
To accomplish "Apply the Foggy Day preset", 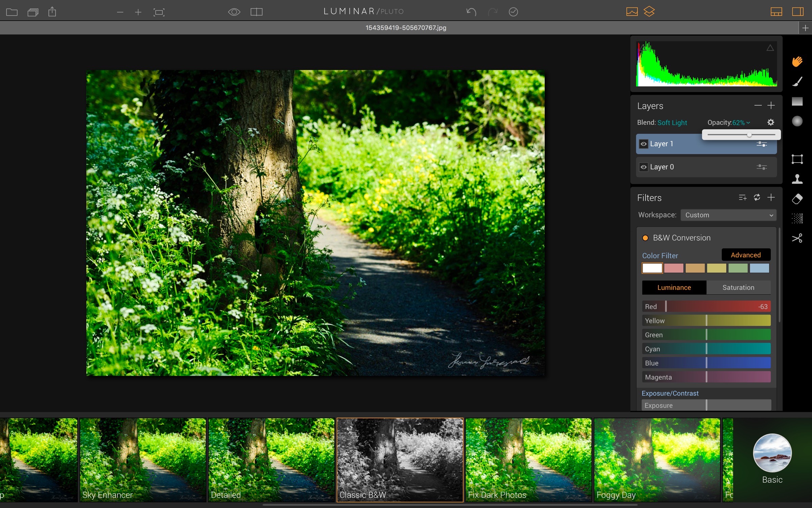I will [657, 460].
